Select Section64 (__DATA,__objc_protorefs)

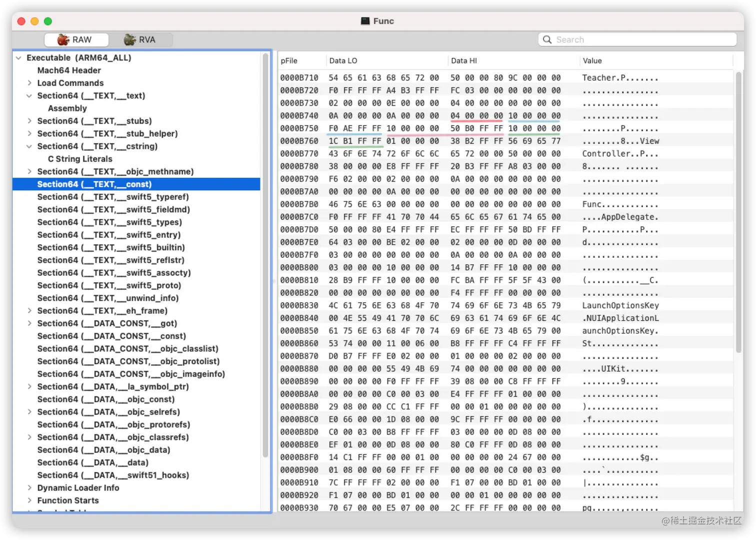click(113, 425)
